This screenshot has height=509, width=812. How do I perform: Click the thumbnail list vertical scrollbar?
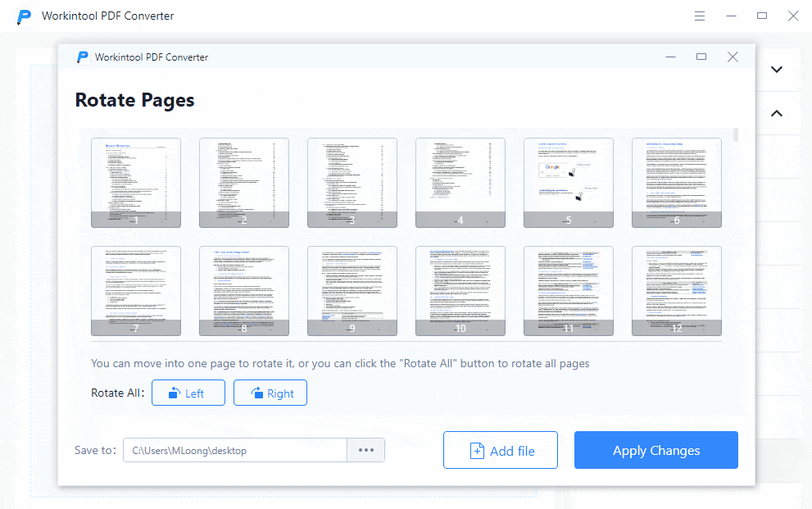(736, 136)
